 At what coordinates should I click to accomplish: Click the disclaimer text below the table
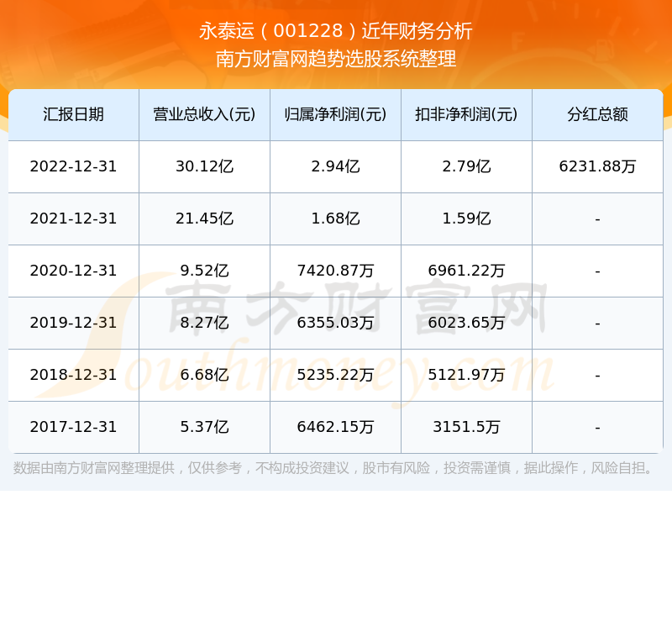pos(333,468)
